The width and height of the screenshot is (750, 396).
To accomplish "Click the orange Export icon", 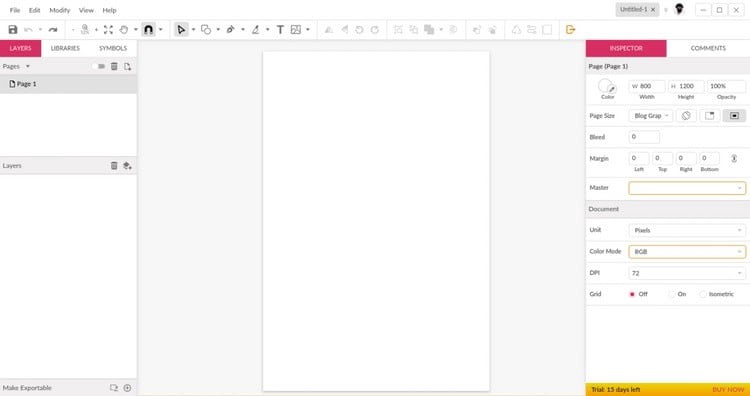I will click(570, 30).
